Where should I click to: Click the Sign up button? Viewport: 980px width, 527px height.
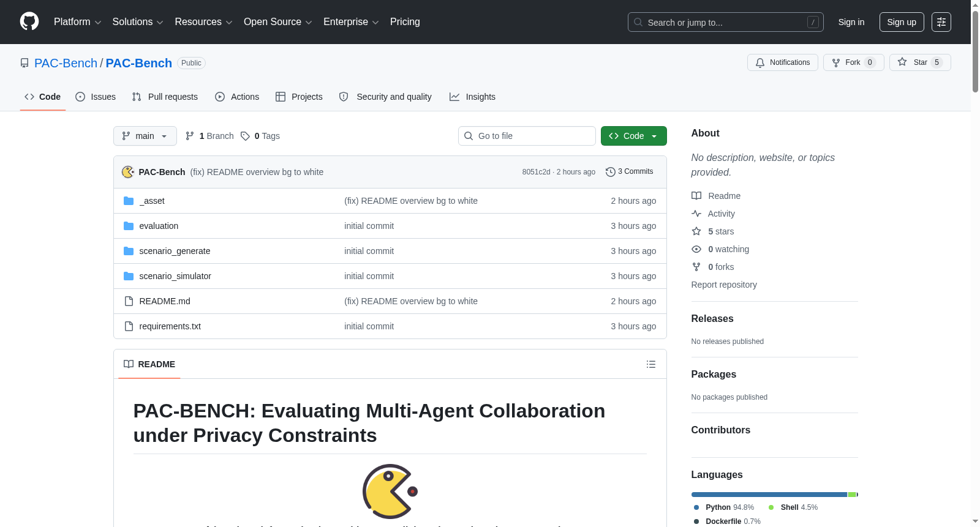coord(902,22)
